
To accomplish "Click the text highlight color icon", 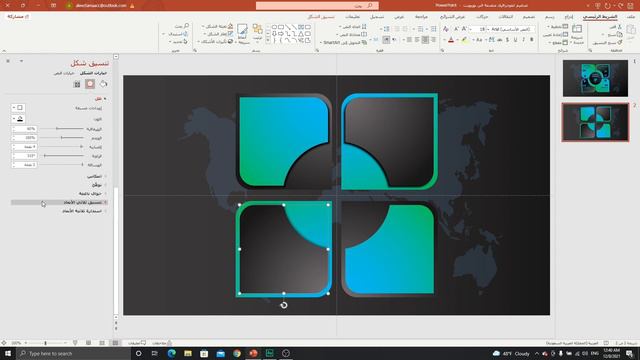I will click(464, 40).
